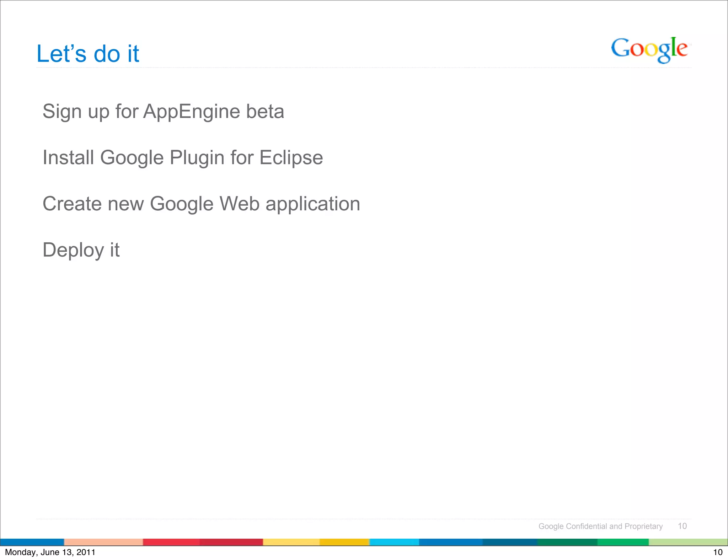The height and width of the screenshot is (560, 728).
Task: Select the "Let's do it" slide title
Action: pos(88,54)
